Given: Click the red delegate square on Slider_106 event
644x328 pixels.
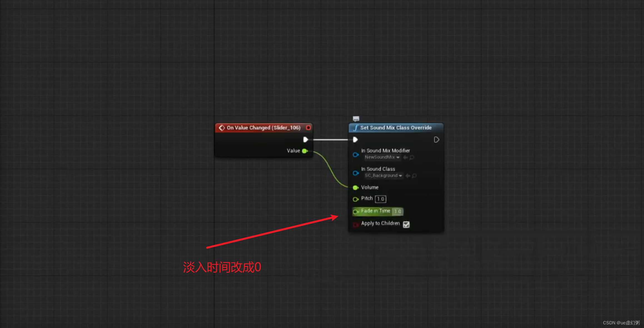Looking at the screenshot, I should pos(308,127).
